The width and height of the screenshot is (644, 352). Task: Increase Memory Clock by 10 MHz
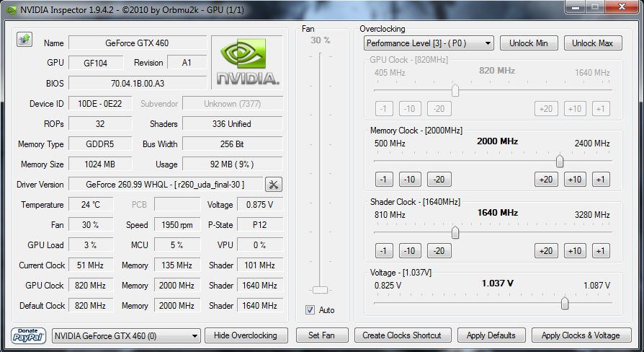click(575, 180)
